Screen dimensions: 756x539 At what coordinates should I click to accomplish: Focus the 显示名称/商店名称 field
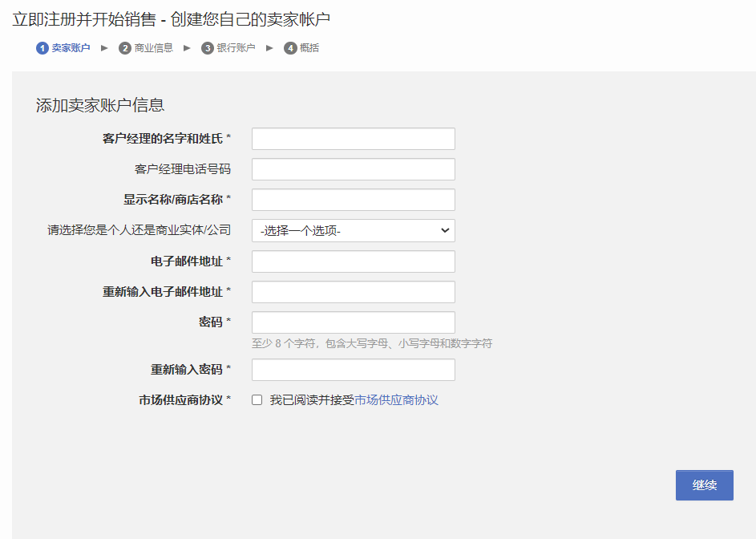click(354, 200)
